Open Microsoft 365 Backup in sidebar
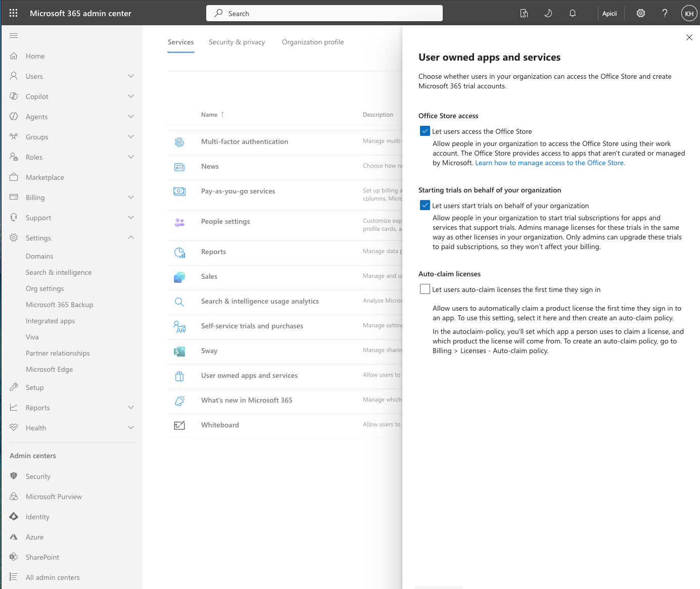 60,305
